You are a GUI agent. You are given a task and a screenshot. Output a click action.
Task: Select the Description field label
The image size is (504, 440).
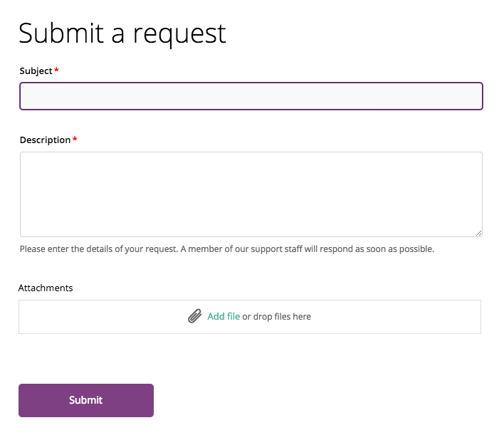coord(45,140)
